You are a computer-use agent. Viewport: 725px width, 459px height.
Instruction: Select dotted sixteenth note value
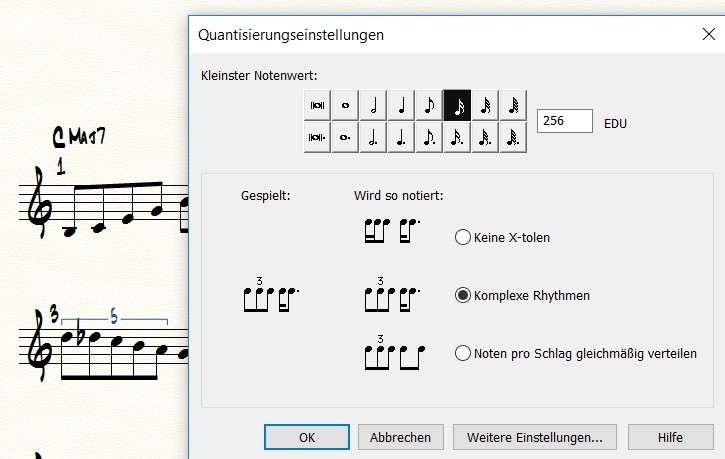(x=457, y=137)
